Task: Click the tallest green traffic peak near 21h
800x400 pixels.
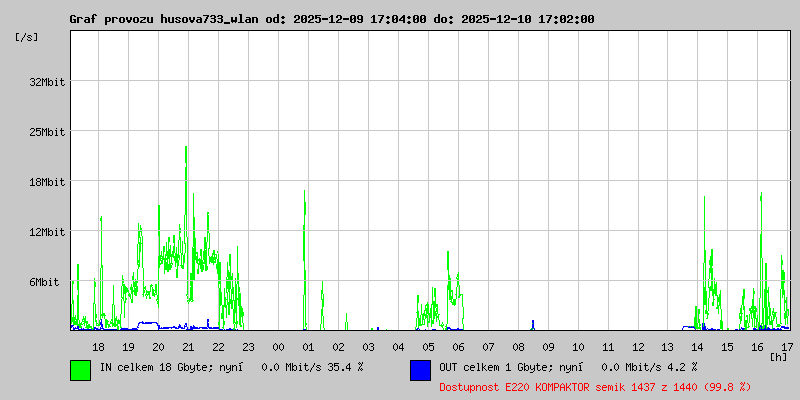Action: [186, 150]
